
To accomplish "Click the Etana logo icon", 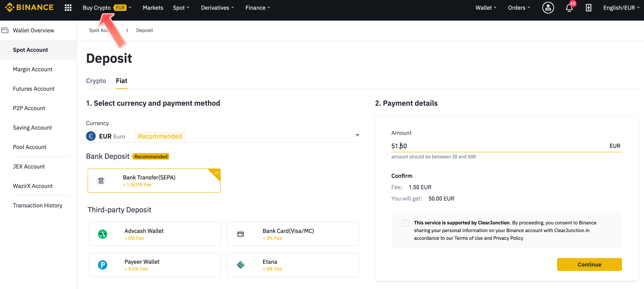I will pyautogui.click(x=241, y=265).
